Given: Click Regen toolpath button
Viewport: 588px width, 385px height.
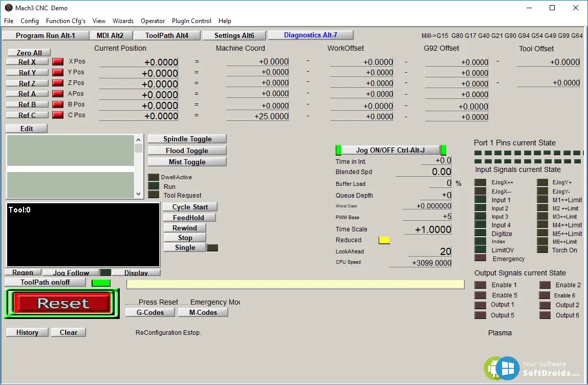Looking at the screenshot, I should tap(23, 272).
